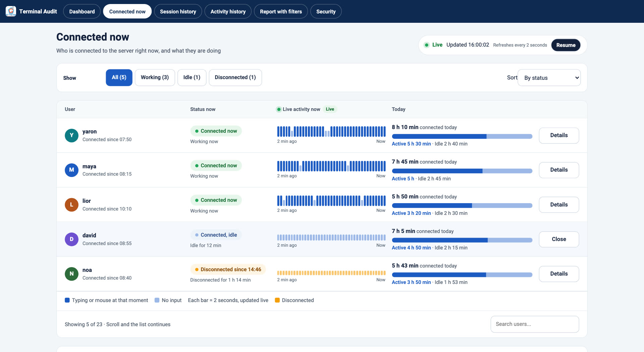The height and width of the screenshot is (352, 644).
Task: Select the Connected now tab
Action: coord(127,11)
